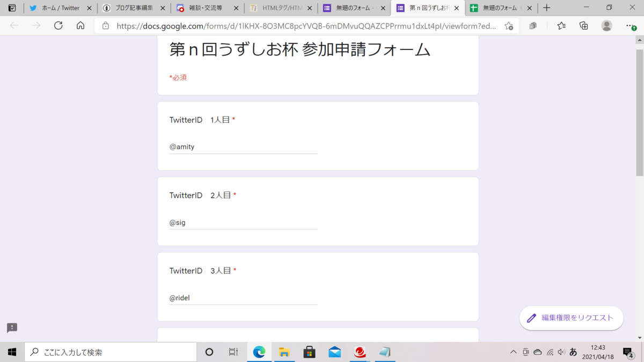644x362 pixels.
Task: Launch the Mail app from taskbar
Action: tap(334, 352)
